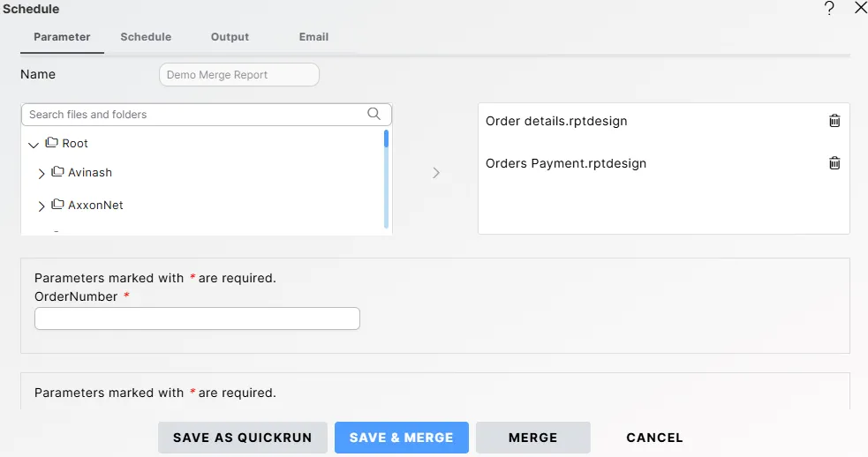Click the move-right arrow between panels
The height and width of the screenshot is (457, 868).
pyautogui.click(x=435, y=173)
